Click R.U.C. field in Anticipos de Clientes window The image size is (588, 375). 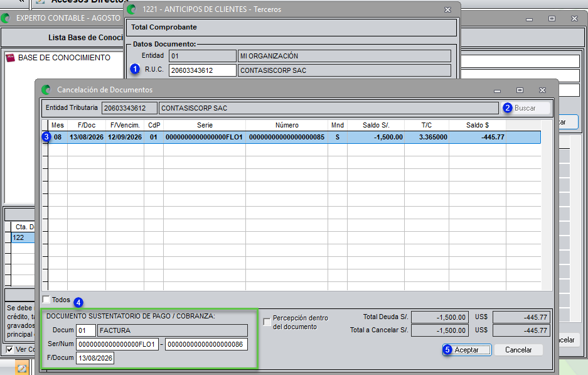coord(203,70)
